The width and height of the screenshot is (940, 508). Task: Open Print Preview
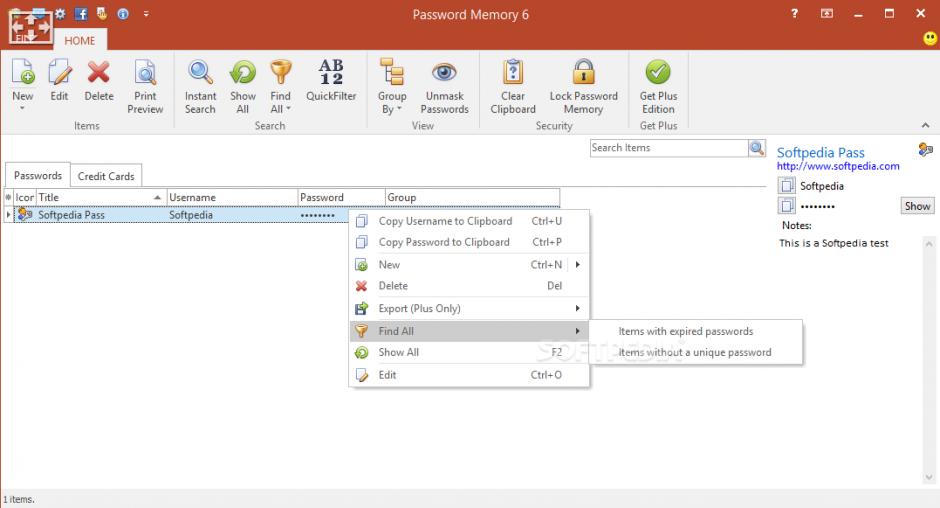click(x=145, y=86)
